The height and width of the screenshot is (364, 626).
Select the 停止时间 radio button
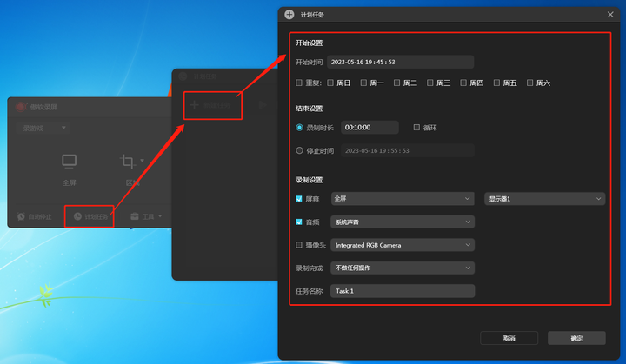point(299,150)
